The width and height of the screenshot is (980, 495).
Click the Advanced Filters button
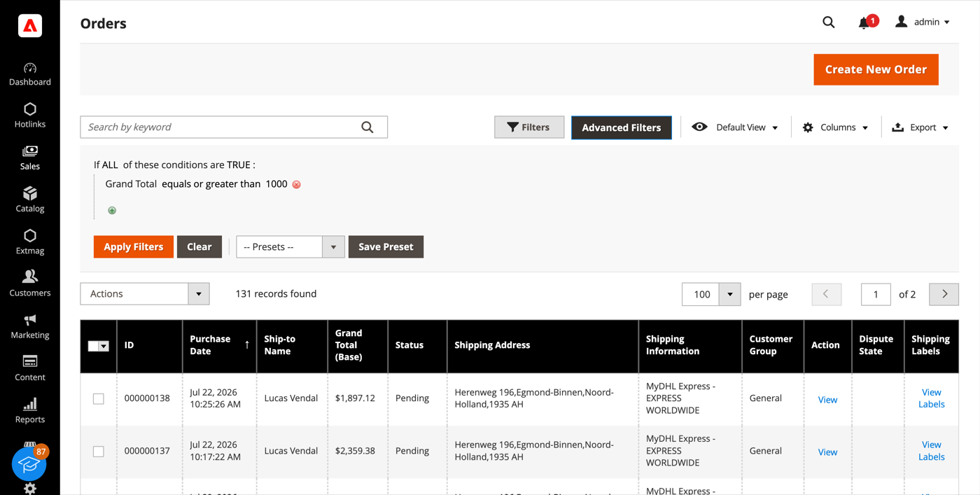coord(622,127)
